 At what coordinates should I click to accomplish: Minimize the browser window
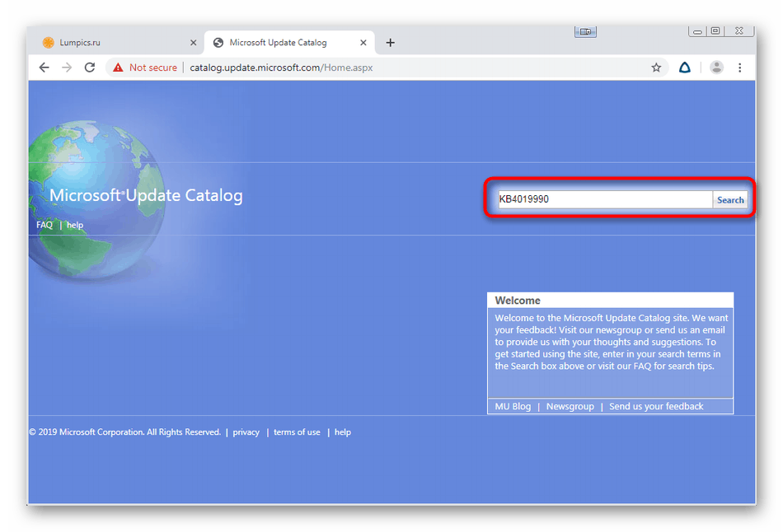697,31
